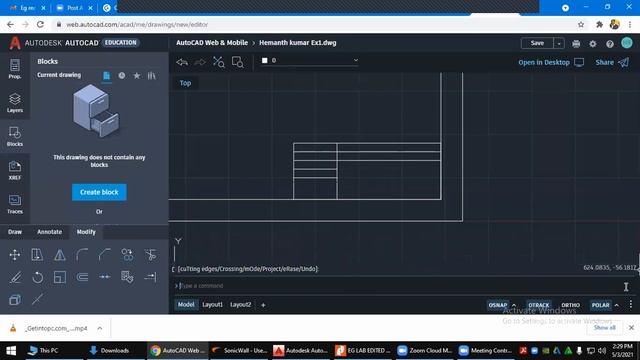The height and width of the screenshot is (360, 640).
Task: Open the Properties panel in sidebar
Action: pos(15,69)
